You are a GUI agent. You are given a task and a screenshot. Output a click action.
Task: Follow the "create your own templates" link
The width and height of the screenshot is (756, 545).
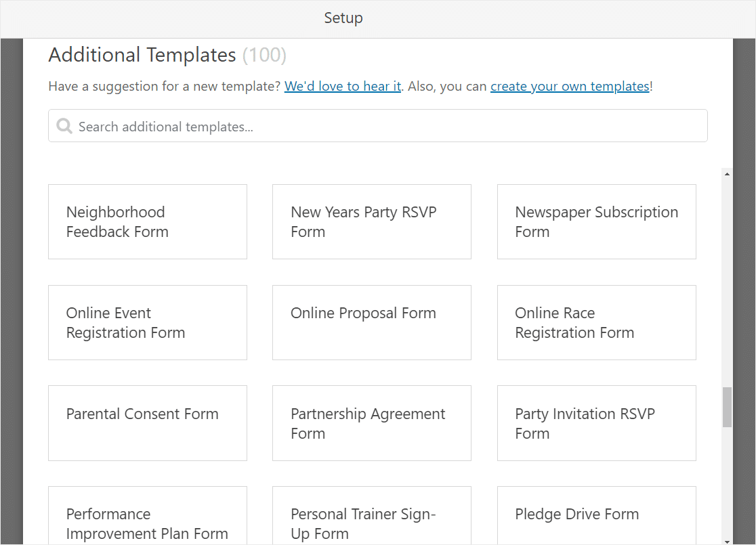[x=570, y=86]
